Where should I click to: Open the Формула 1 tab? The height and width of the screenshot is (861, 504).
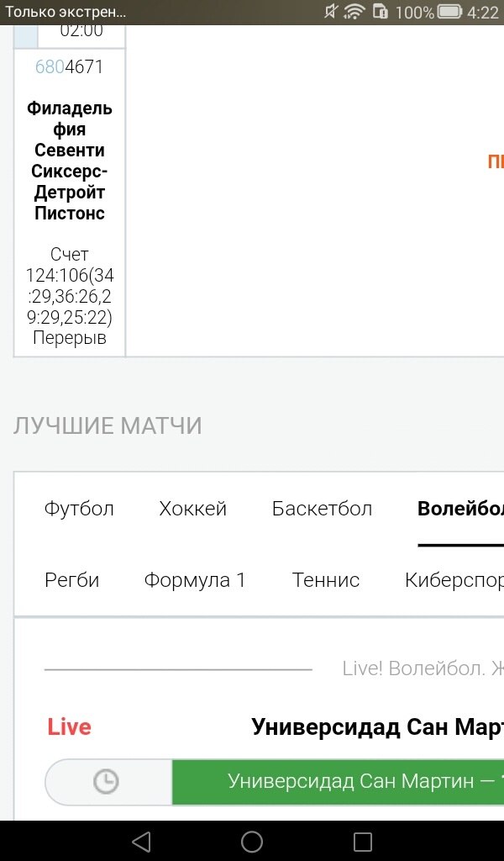195,580
